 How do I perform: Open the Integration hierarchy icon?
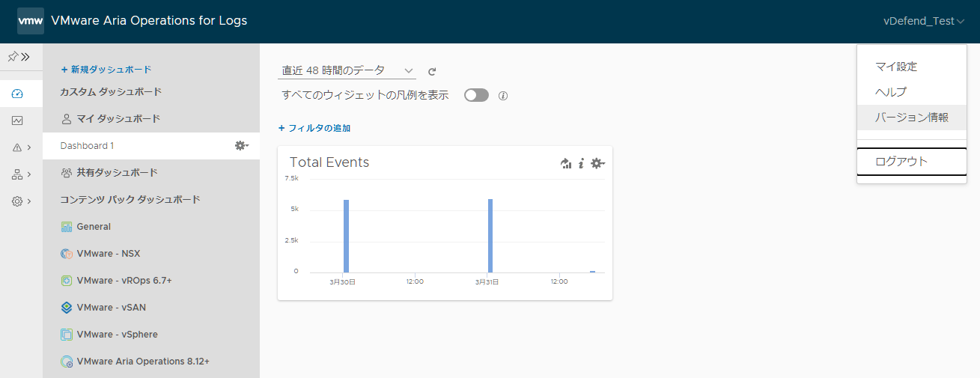point(17,174)
